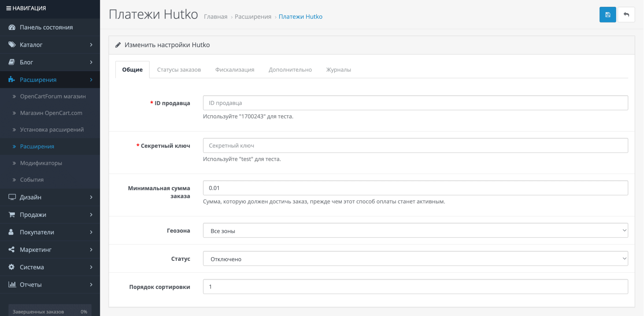Click the pencil icon in panel heading

[118, 45]
